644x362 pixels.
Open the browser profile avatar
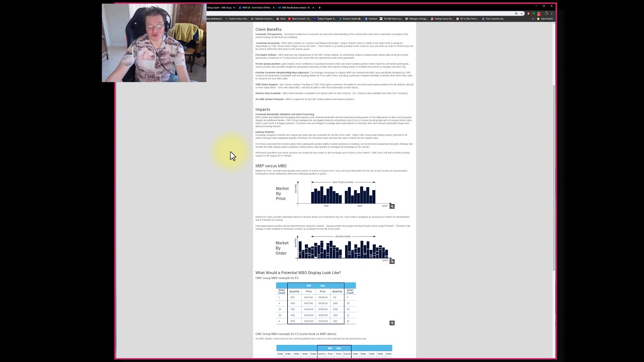tap(546, 14)
